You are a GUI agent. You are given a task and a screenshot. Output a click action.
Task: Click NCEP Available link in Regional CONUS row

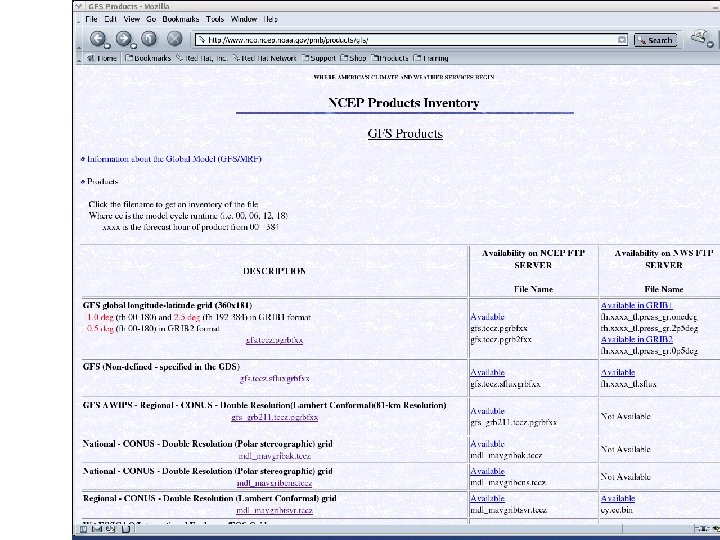tap(487, 498)
